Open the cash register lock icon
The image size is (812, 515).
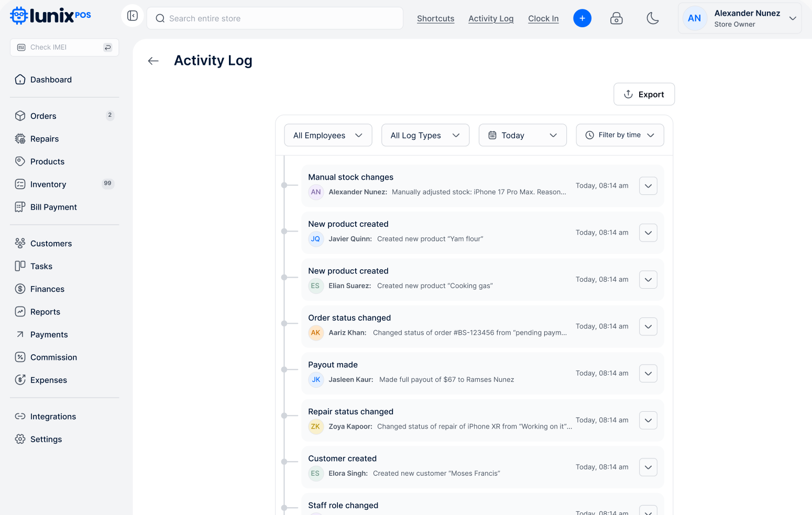click(x=617, y=19)
